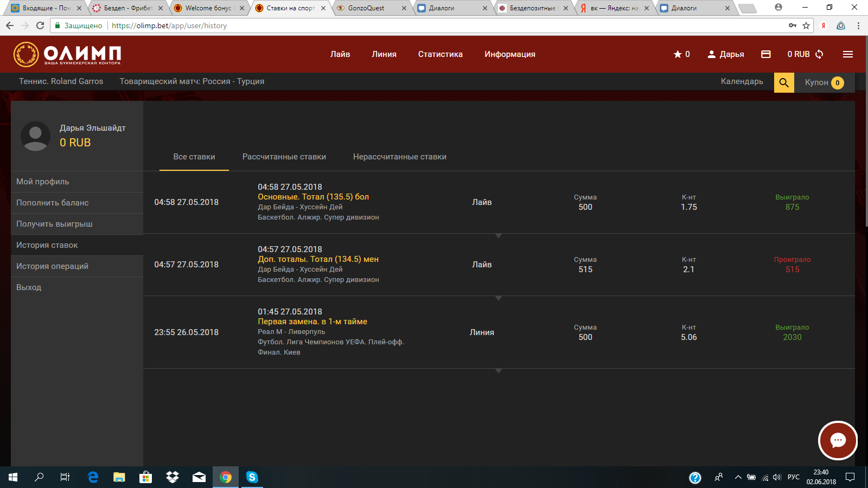Open a new Chrome tab
Image resolution: width=868 pixels, height=488 pixels.
click(x=748, y=8)
